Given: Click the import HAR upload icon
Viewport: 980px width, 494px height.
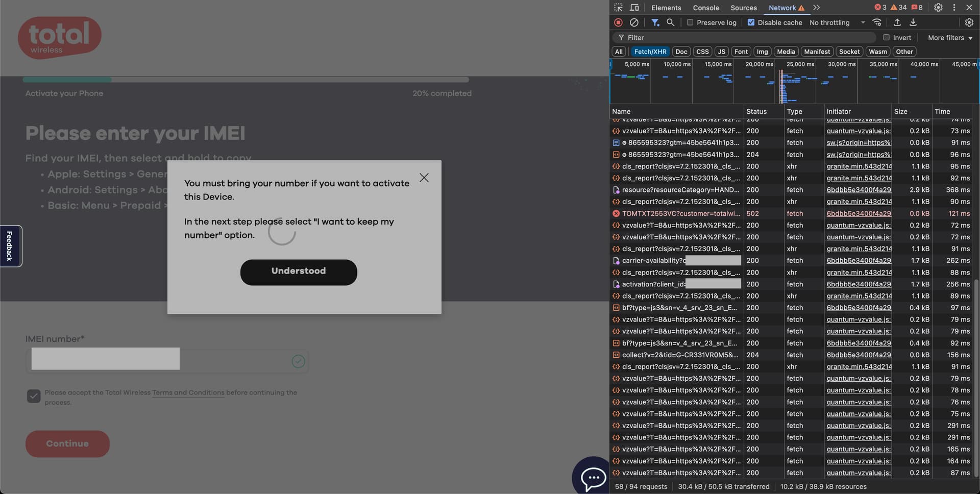Looking at the screenshot, I should pyautogui.click(x=897, y=22).
